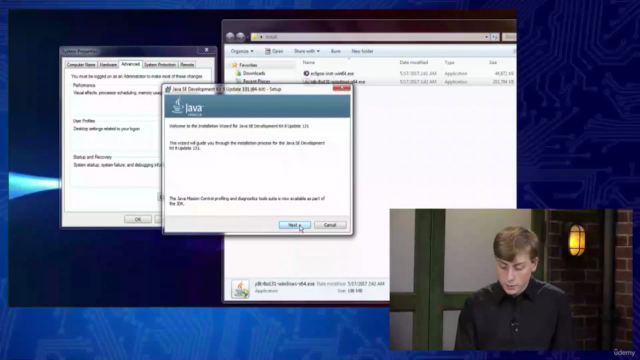Select the Advanced tab in System Properties
Viewport: 640px width, 360px height.
[130, 64]
